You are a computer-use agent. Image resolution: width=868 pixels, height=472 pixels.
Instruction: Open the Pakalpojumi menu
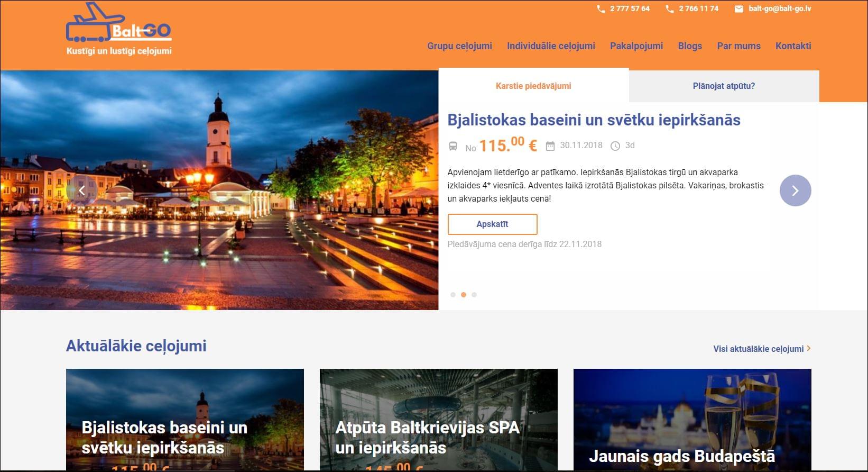[636, 46]
